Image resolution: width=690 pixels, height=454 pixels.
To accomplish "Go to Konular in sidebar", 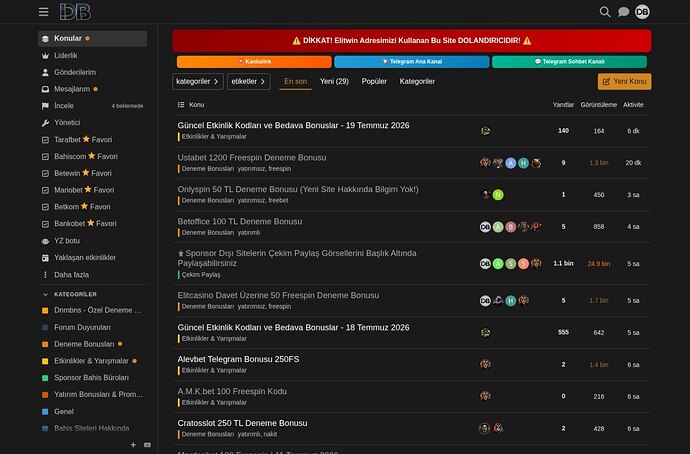I will (x=92, y=39).
